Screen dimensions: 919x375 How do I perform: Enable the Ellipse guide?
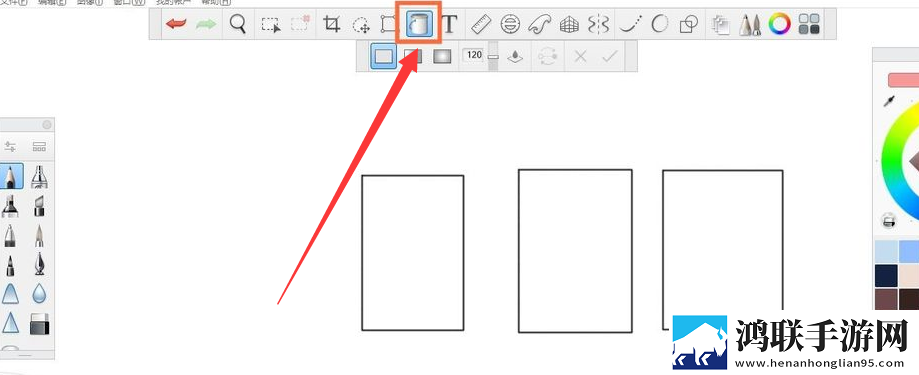point(510,24)
